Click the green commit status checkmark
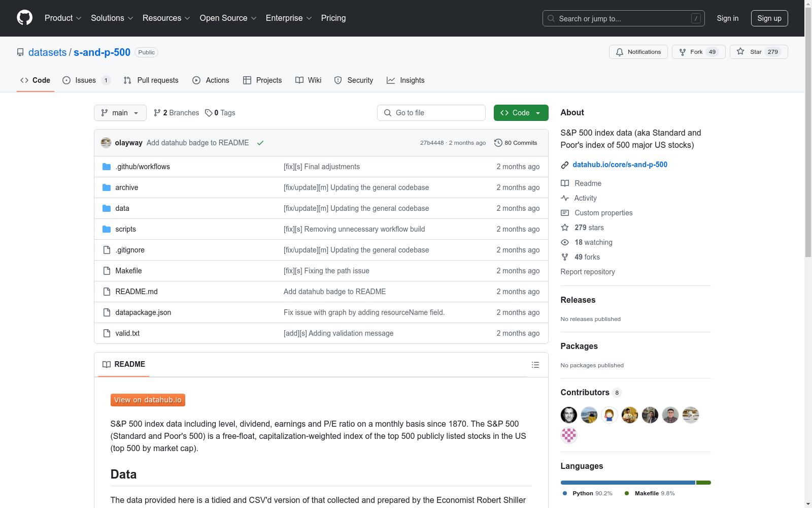Image resolution: width=812 pixels, height=508 pixels. (260, 143)
